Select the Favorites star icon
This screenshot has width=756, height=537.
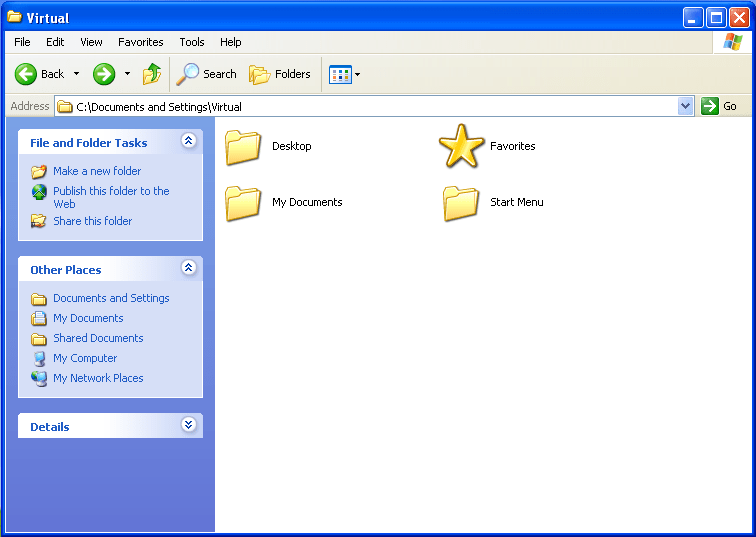point(461,146)
